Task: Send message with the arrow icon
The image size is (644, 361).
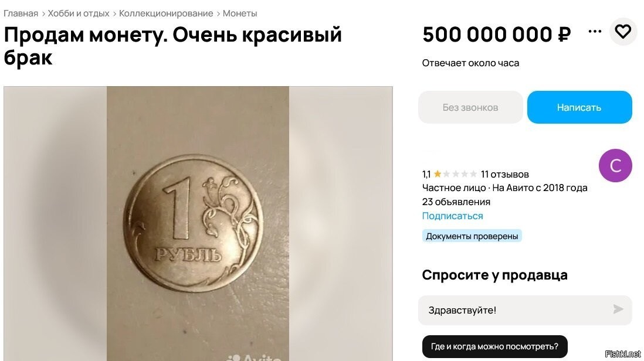Action: pos(618,309)
